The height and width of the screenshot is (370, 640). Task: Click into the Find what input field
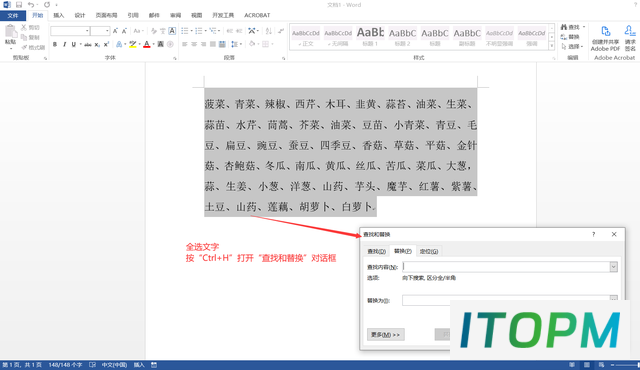point(506,267)
